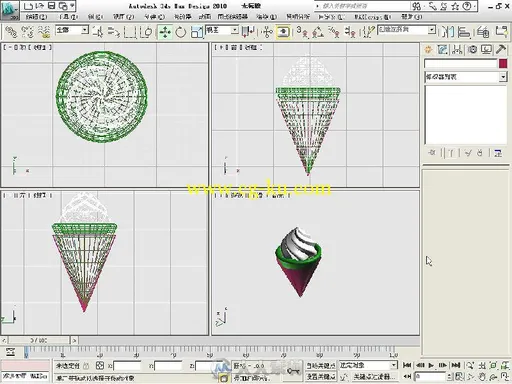Click the Save File quick access icon
512x384 pixels.
51,6
